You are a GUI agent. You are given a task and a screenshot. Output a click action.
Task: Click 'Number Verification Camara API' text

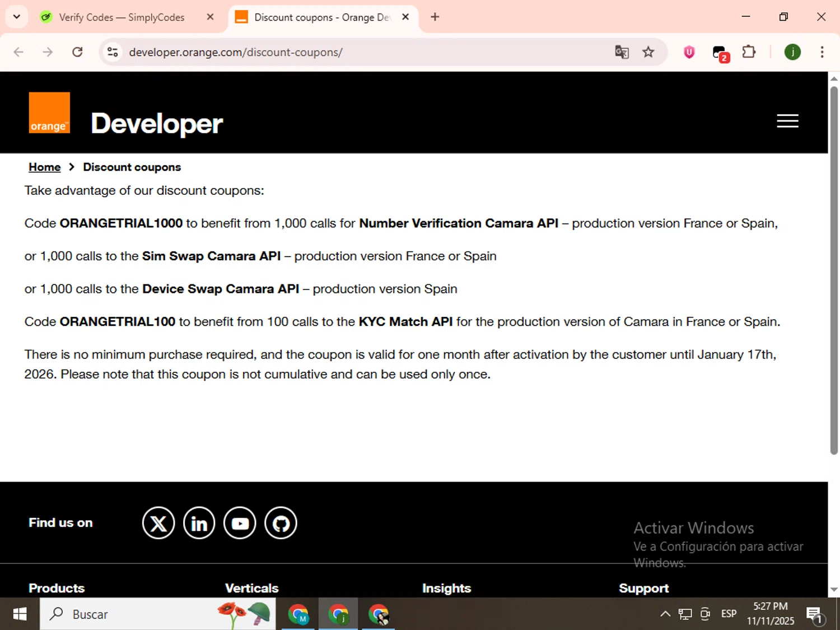(x=459, y=223)
